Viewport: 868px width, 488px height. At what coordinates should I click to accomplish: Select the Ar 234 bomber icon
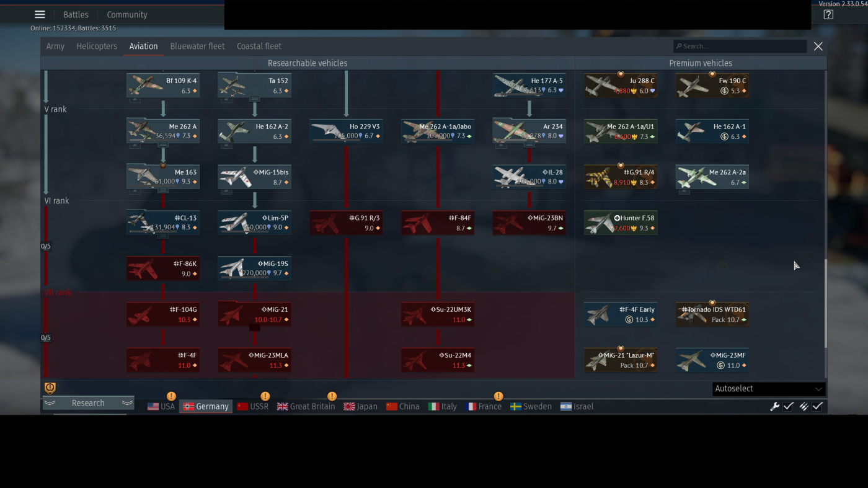[x=529, y=131]
